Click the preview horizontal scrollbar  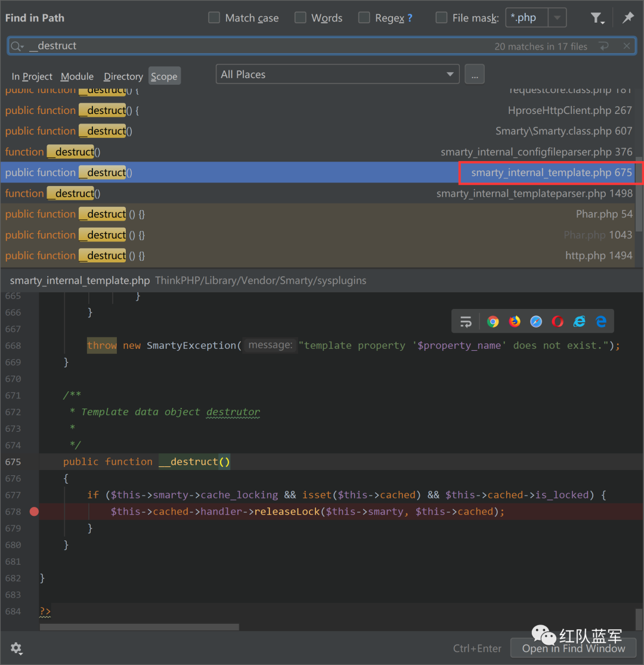(x=140, y=627)
